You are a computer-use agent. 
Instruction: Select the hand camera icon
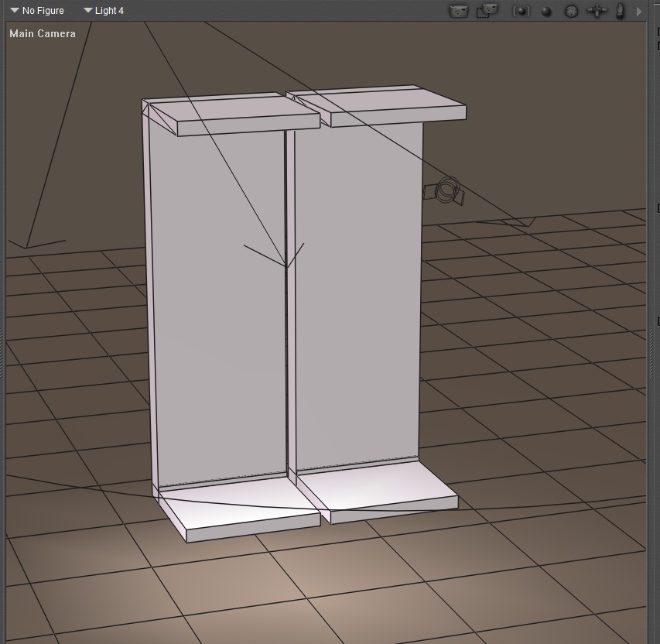pos(620,11)
